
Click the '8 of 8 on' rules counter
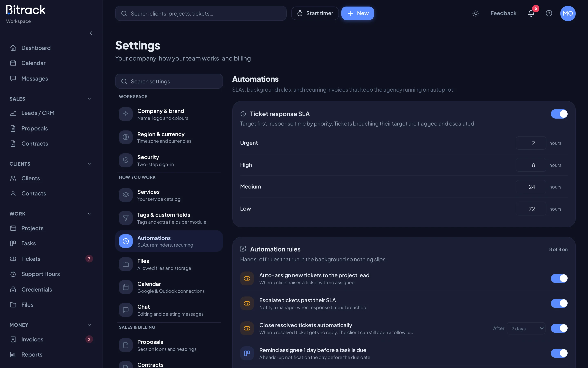558,249
